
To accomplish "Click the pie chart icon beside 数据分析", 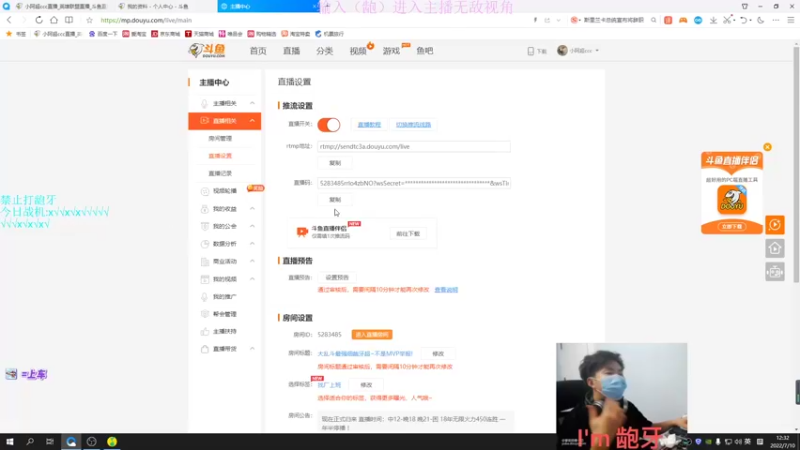I will point(205,244).
